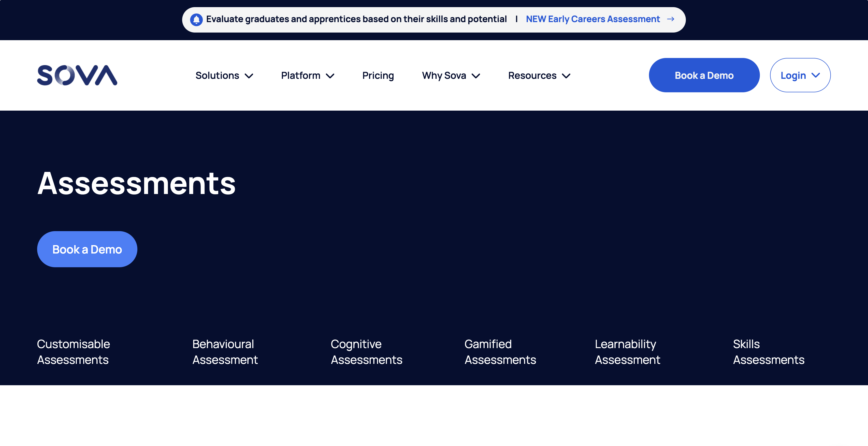Click the bell notification icon in banner
This screenshot has height=446, width=868.
click(196, 20)
